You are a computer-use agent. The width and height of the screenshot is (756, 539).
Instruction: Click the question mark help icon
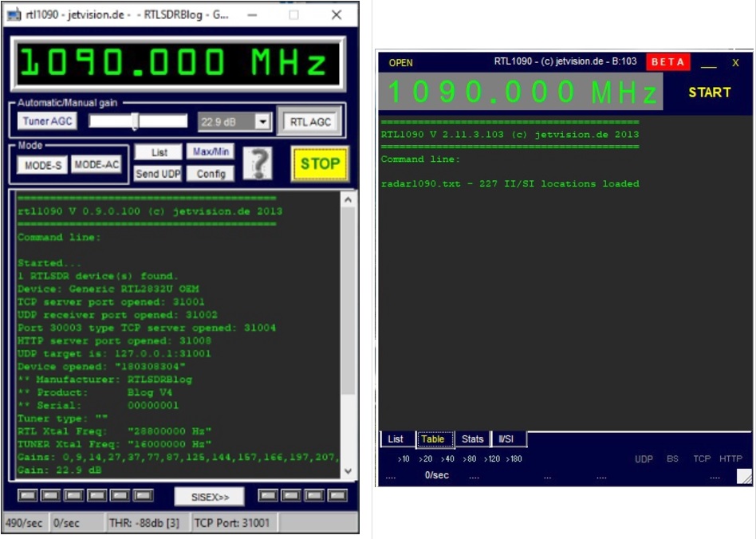257,163
